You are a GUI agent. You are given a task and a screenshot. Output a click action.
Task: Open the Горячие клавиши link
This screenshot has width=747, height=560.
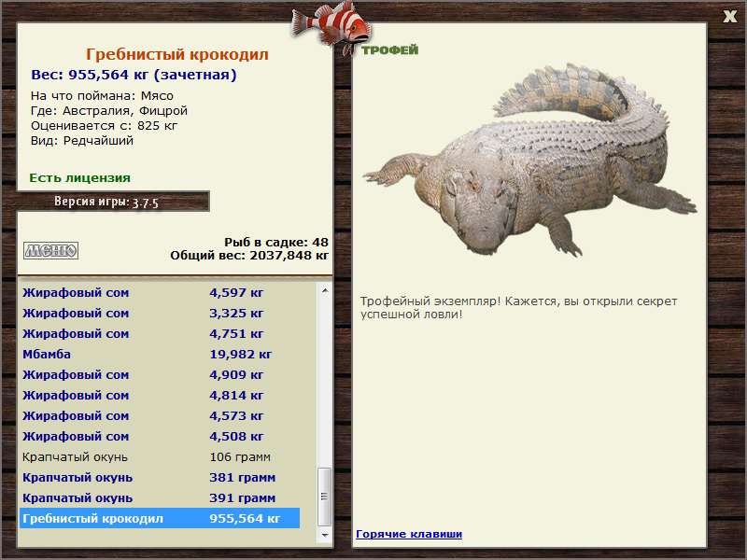pos(409,534)
